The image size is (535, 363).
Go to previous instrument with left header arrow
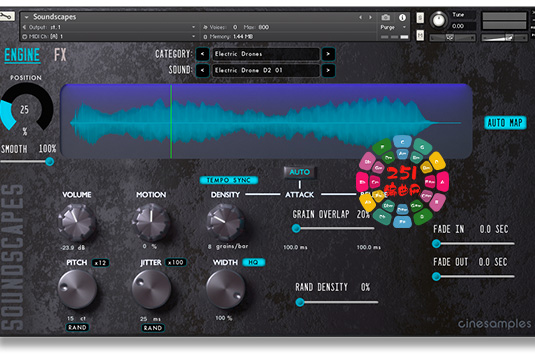(360, 17)
